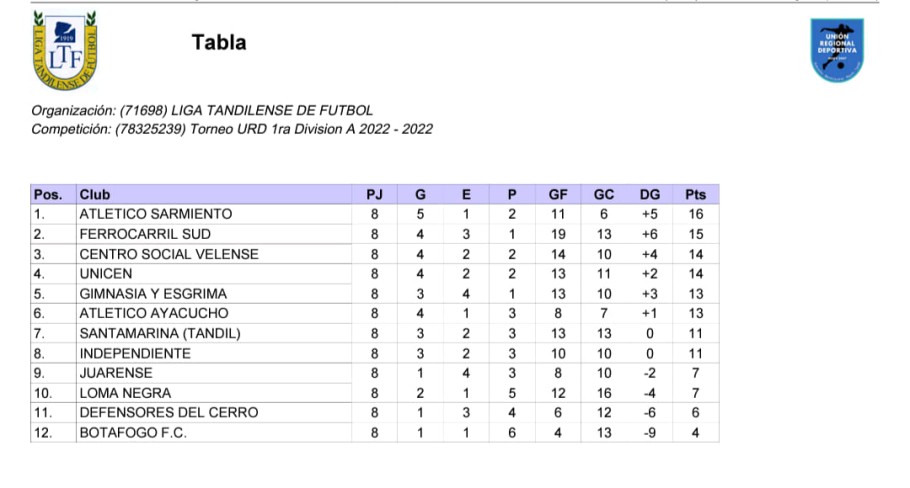Select SANTAMARINA (TANDIL) row
The width and height of the screenshot is (910, 488).
pos(375,334)
